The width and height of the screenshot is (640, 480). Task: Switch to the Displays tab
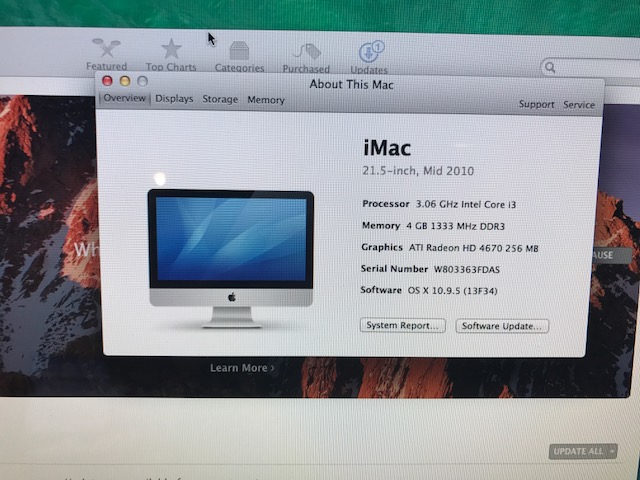coord(174,99)
